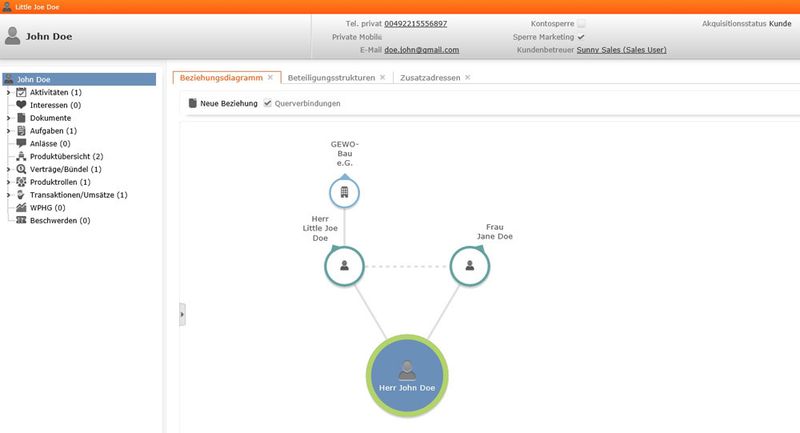Viewport: 800px width, 433px height.
Task: Click the Little Joe Doe title text
Action: 37,7
